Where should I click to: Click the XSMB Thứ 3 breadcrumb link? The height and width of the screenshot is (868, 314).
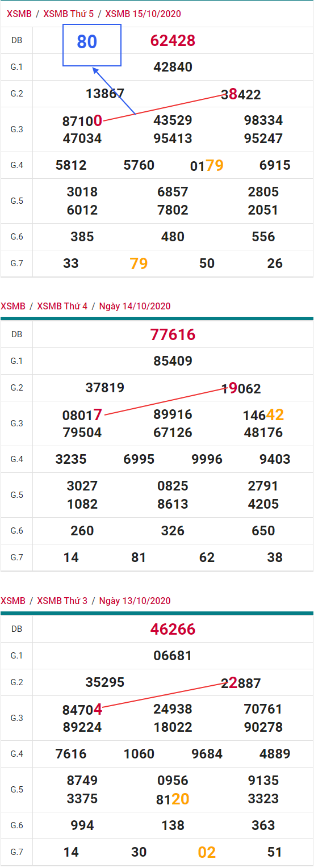[x=62, y=601]
